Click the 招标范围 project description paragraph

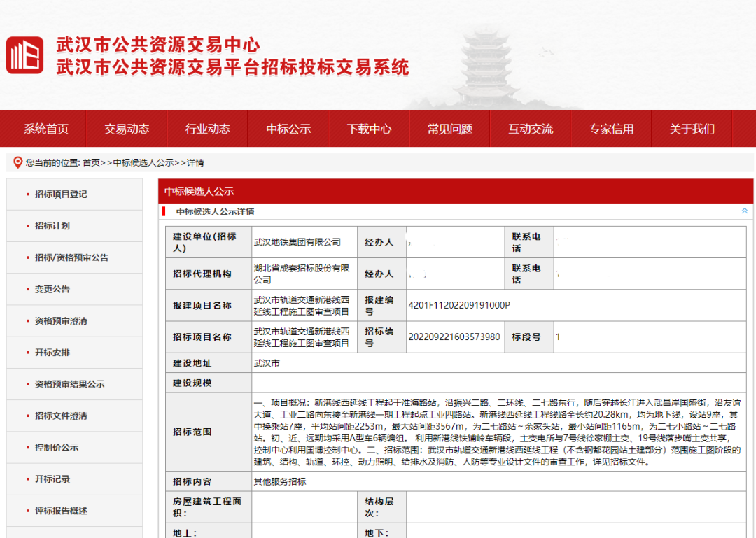[x=498, y=432]
